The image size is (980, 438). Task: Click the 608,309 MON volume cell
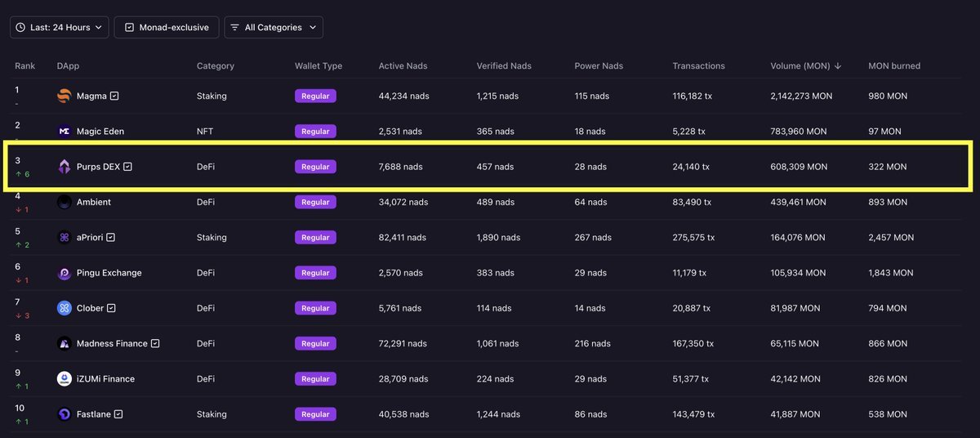(x=799, y=167)
